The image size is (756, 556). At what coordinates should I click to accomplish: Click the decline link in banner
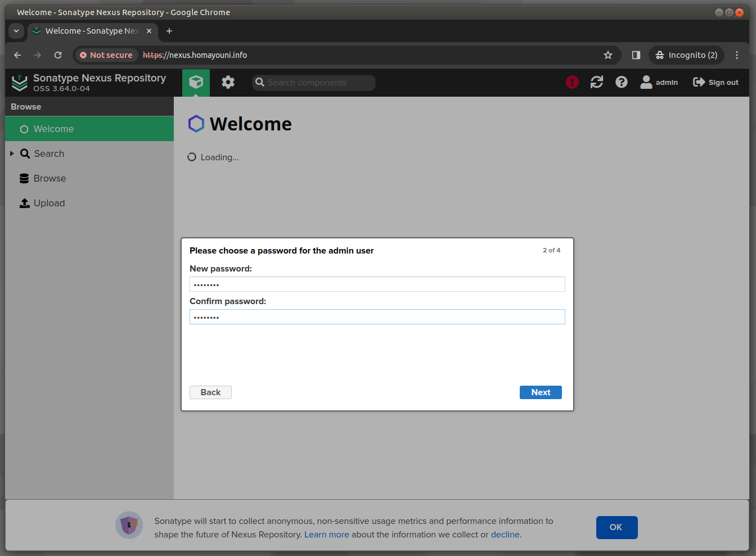pos(505,535)
